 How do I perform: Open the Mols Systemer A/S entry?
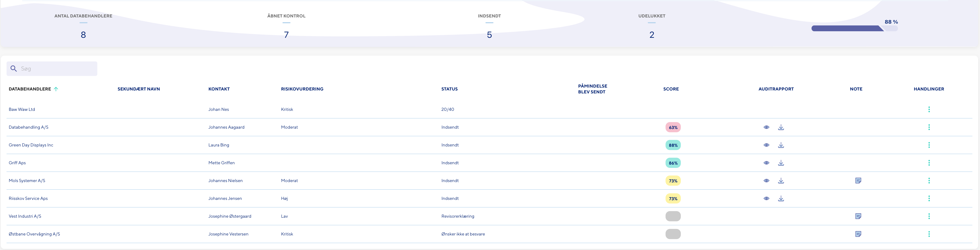(27, 181)
